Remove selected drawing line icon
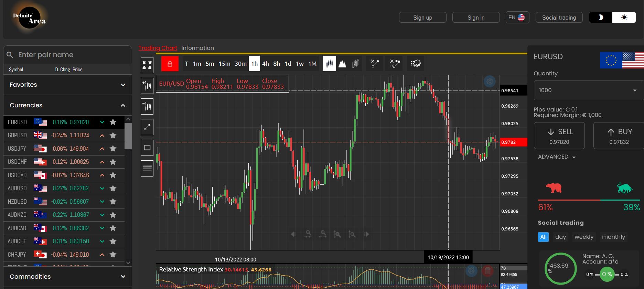Viewport: 644px width, 289px height. [x=375, y=64]
